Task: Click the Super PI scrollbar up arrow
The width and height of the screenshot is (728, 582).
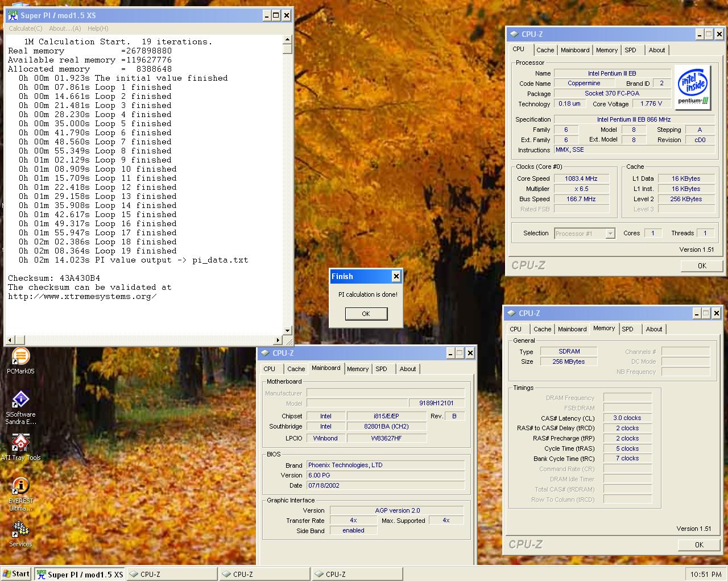Action: pyautogui.click(x=287, y=40)
